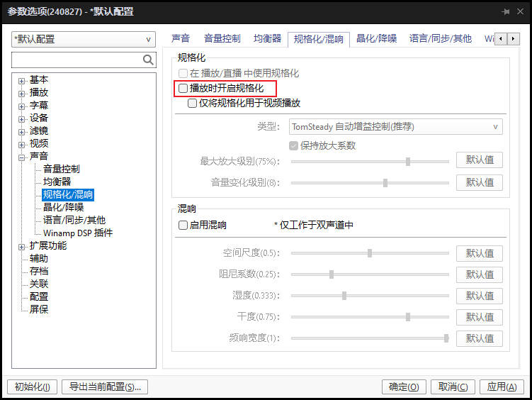Expand the 播放 tree node

click(x=22, y=94)
